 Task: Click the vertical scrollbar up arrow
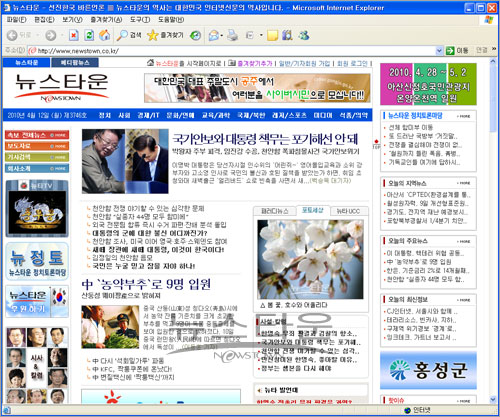coord(493,62)
